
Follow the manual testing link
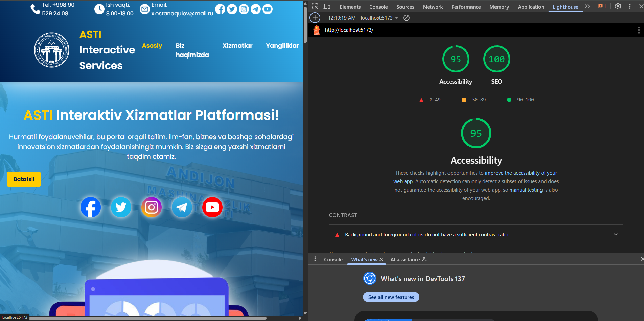click(526, 190)
